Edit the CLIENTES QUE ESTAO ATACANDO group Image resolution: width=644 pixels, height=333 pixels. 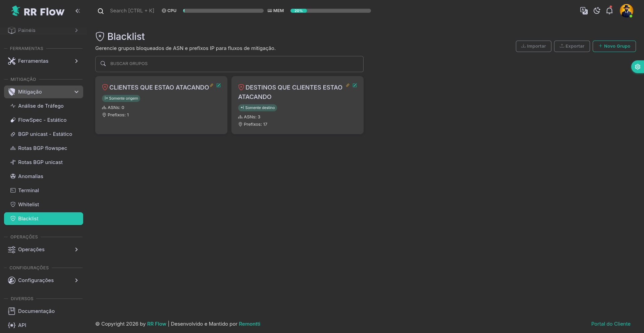point(219,86)
